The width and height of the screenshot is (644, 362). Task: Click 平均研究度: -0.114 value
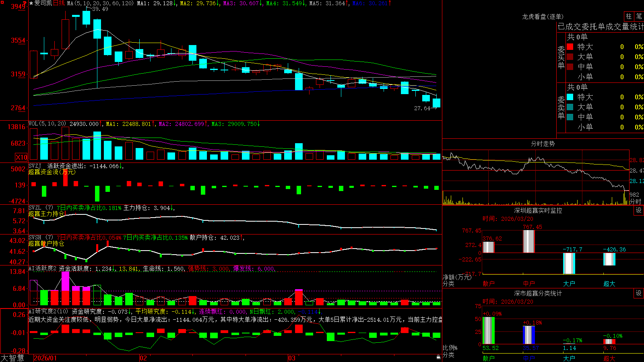coord(165,311)
